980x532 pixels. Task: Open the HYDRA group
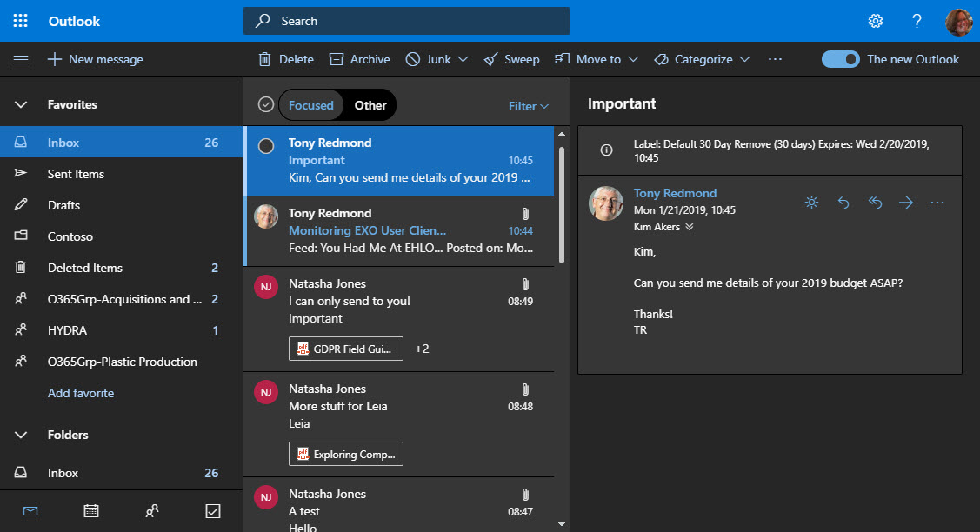(x=121, y=330)
